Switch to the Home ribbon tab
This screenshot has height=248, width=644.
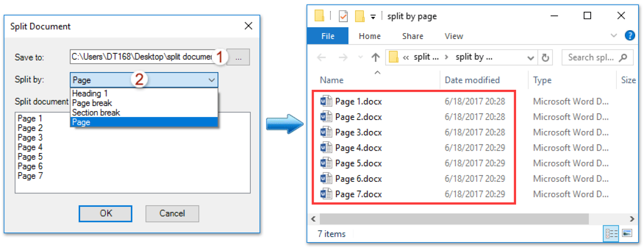coord(369,36)
